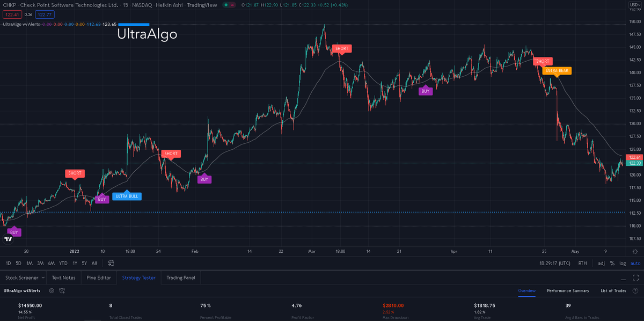Click the BUY label near February
Image resolution: width=644 pixels, height=321 pixels.
204,179
